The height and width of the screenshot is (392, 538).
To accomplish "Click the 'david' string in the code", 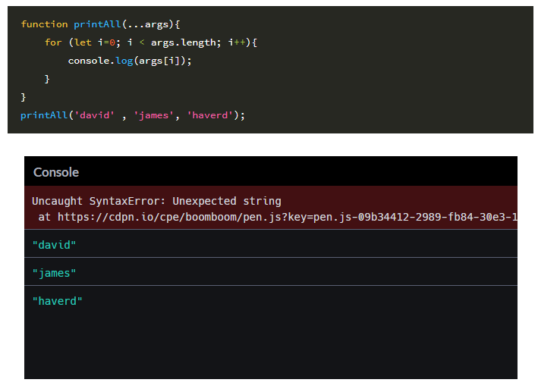I will pos(94,115).
